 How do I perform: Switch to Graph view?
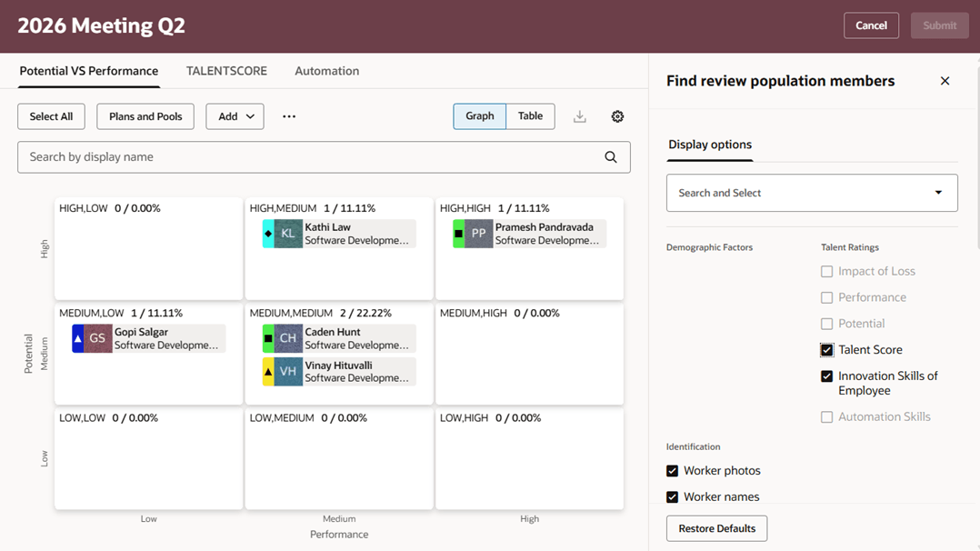479,116
